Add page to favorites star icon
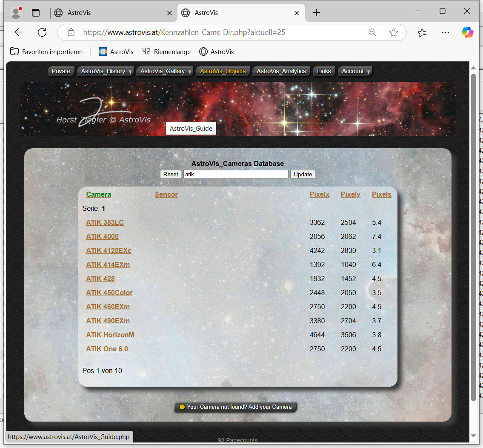Image resolution: width=483 pixels, height=448 pixels. click(393, 32)
